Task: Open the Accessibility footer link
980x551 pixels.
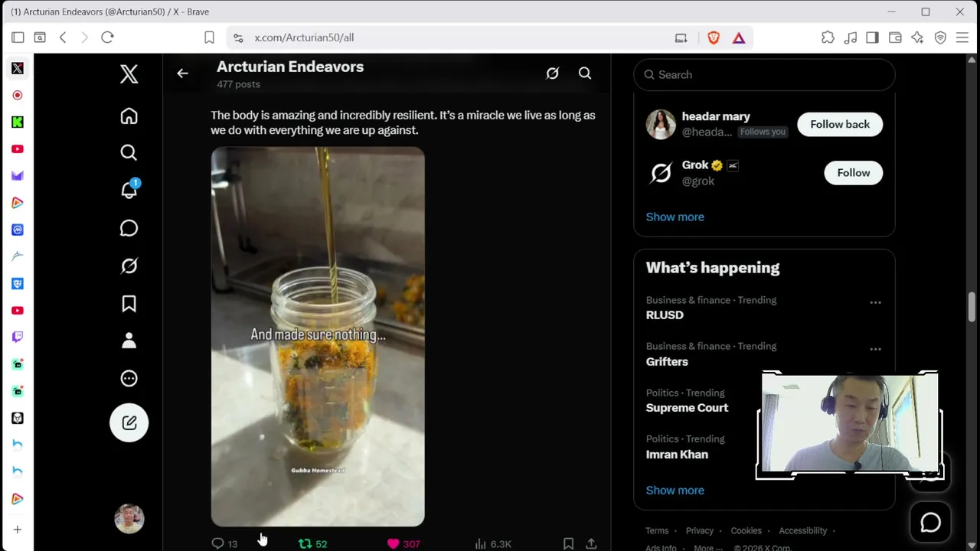Action: point(802,530)
